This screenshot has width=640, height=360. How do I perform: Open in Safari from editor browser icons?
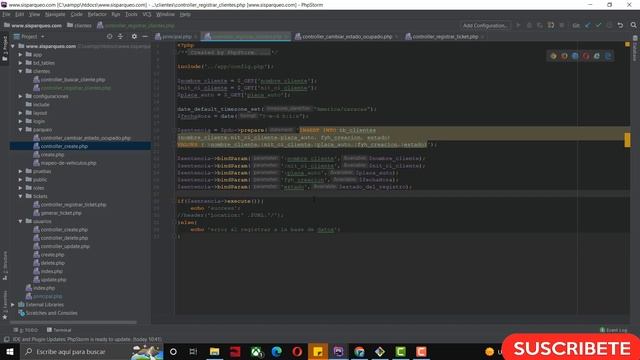click(x=575, y=56)
